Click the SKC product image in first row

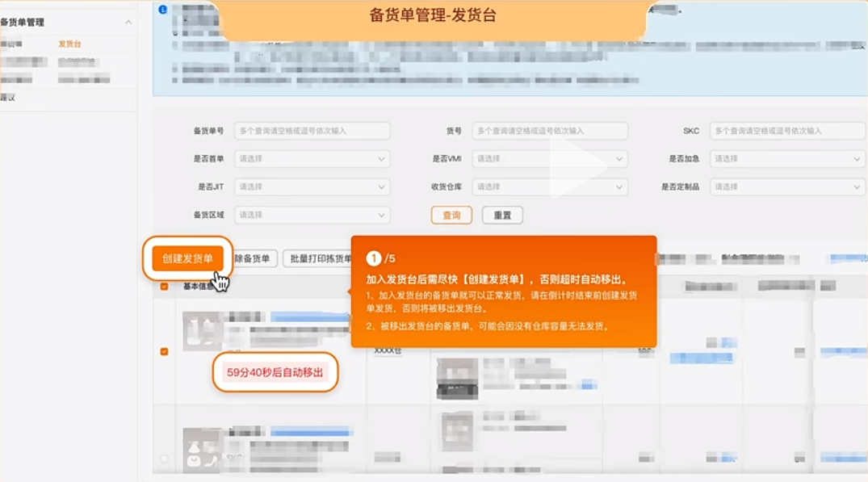click(x=457, y=379)
